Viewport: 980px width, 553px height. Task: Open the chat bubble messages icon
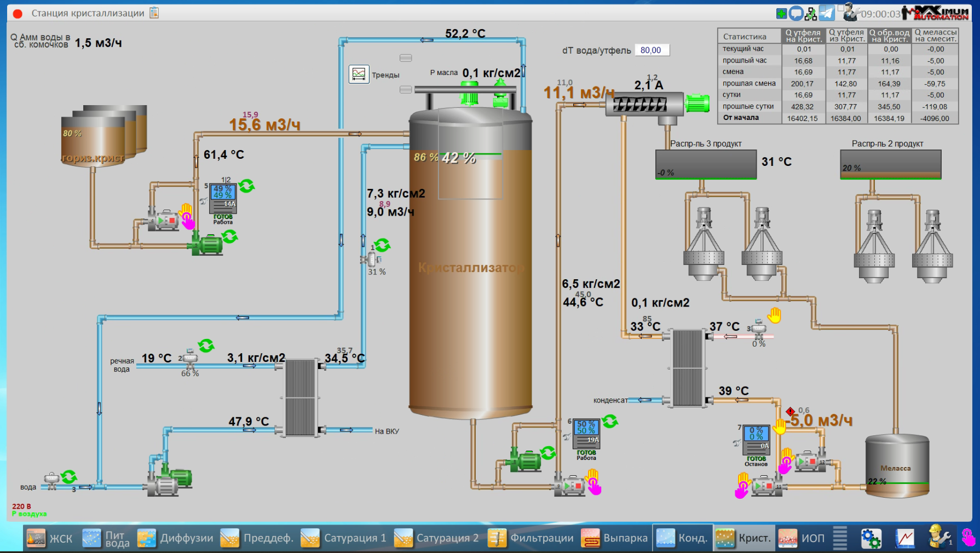click(796, 13)
